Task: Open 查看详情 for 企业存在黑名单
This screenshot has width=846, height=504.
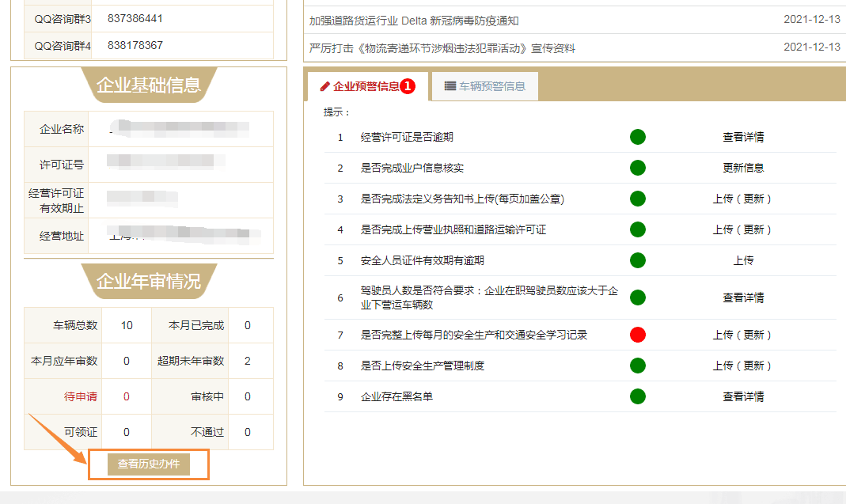Action: (743, 397)
